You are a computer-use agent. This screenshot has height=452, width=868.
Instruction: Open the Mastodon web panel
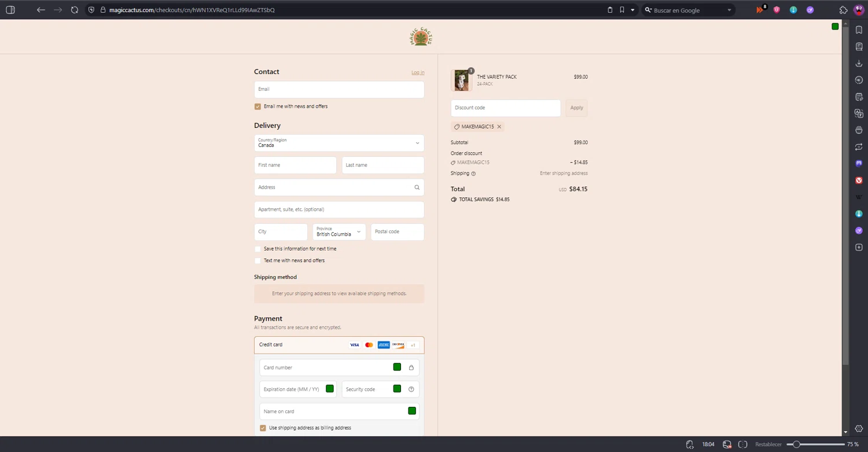(859, 164)
